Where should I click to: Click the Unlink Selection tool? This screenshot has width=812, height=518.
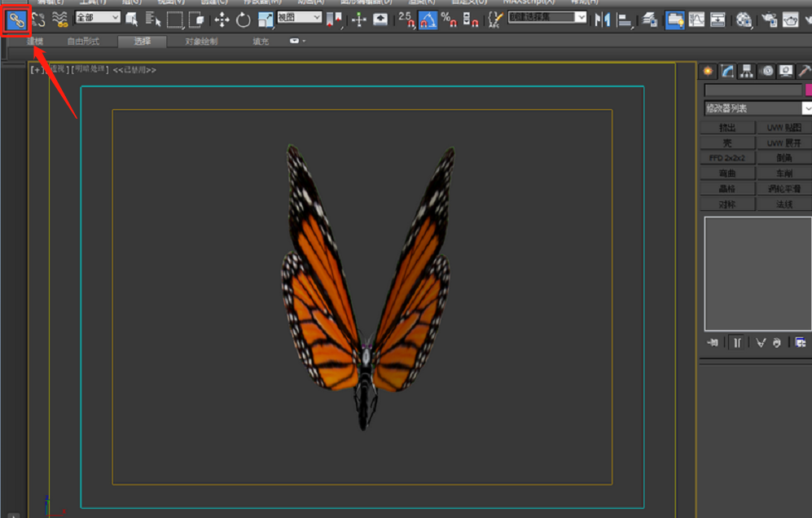[38, 20]
